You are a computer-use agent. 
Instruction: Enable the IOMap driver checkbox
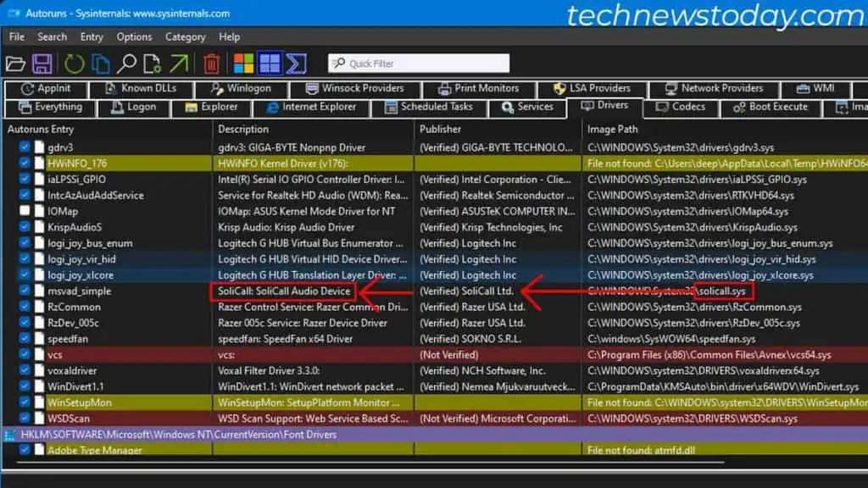pyautogui.click(x=25, y=211)
